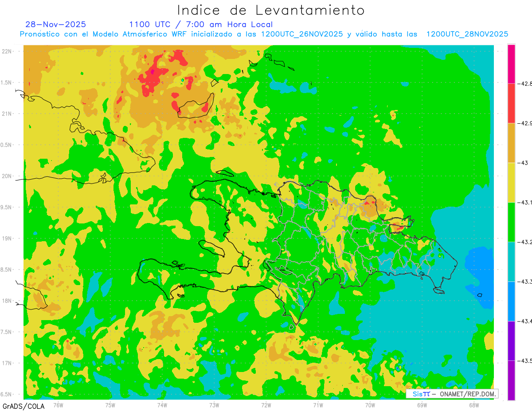Select the legend value "-43.2"

pyautogui.click(x=524, y=242)
